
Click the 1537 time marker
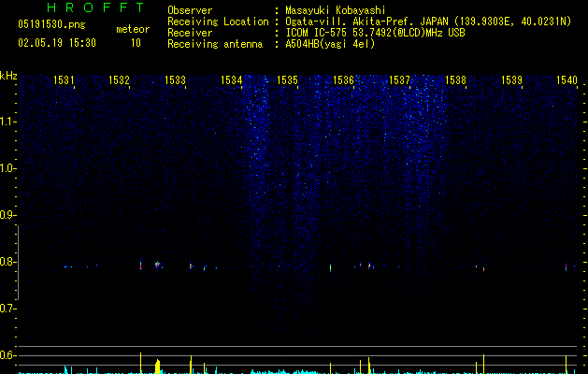tap(400, 79)
